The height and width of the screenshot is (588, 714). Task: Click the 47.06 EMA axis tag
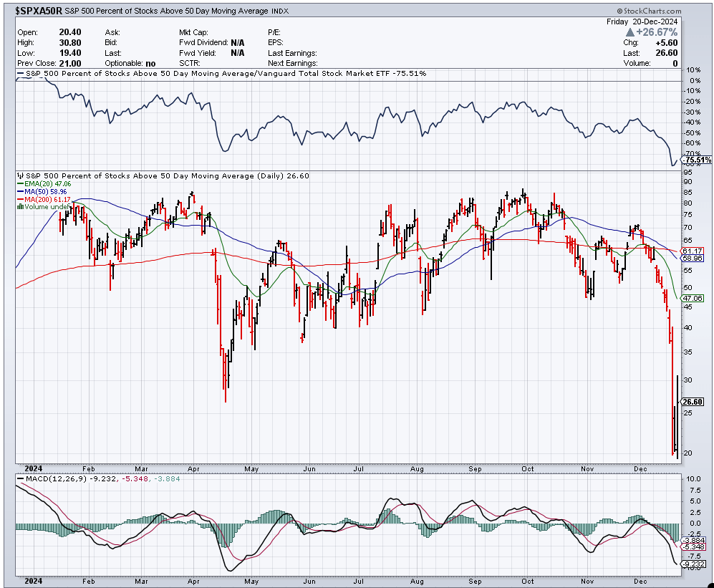tap(691, 297)
